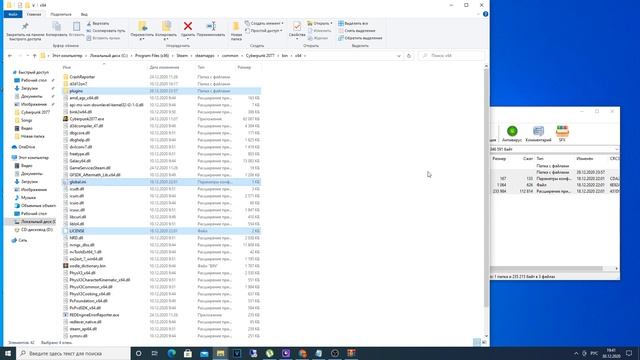This screenshot has width=640, height=360.
Task: Click Steam in the address breadcrumb
Action: pos(182,56)
